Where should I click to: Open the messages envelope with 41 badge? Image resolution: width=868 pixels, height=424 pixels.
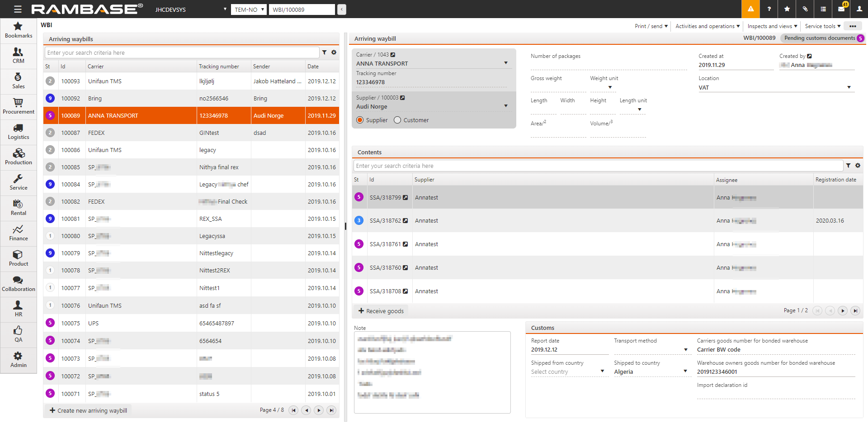tap(841, 9)
